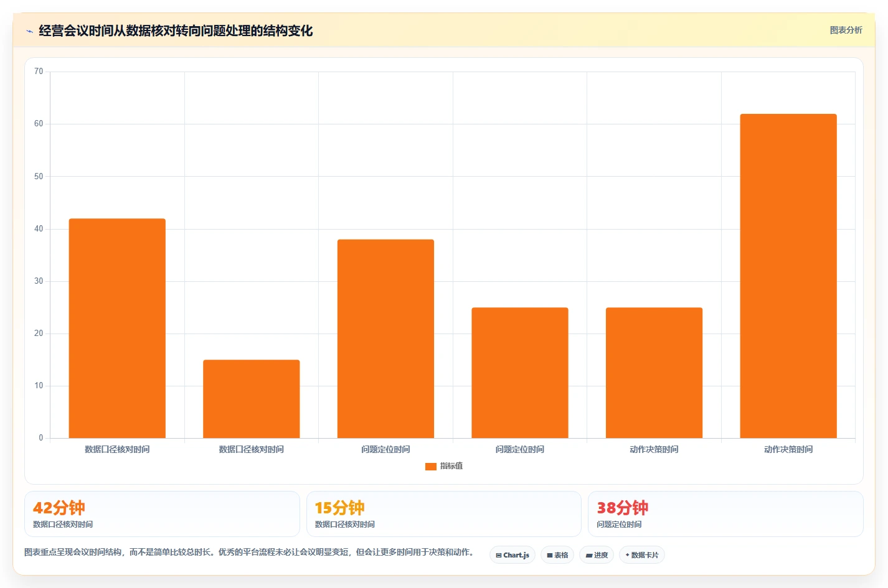Click the Chart.js tag icon
Screen dimensions: 888x588
click(x=499, y=555)
